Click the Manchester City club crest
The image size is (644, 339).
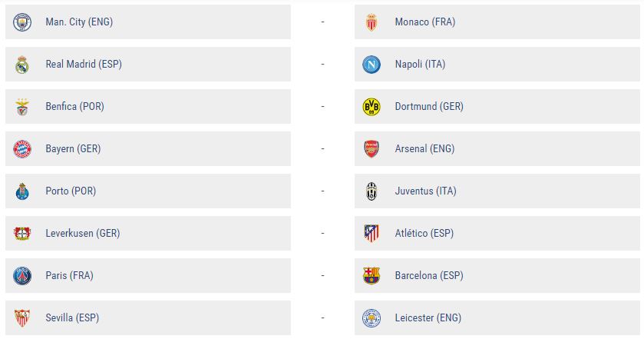click(x=22, y=22)
